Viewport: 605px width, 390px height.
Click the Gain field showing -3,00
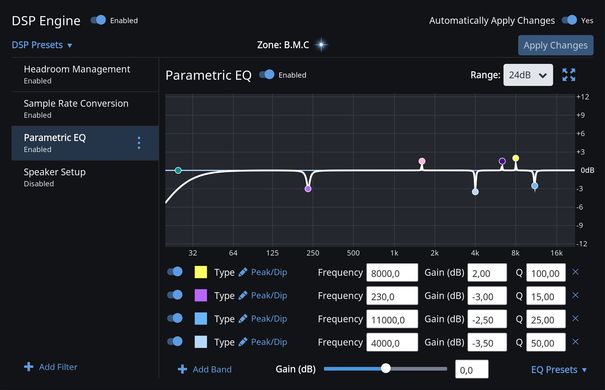[487, 296]
